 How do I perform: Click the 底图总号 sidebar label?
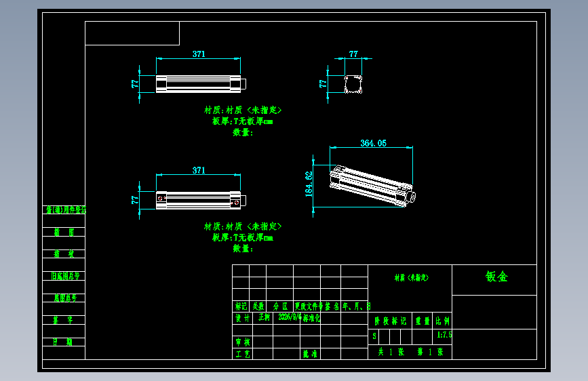(65, 298)
